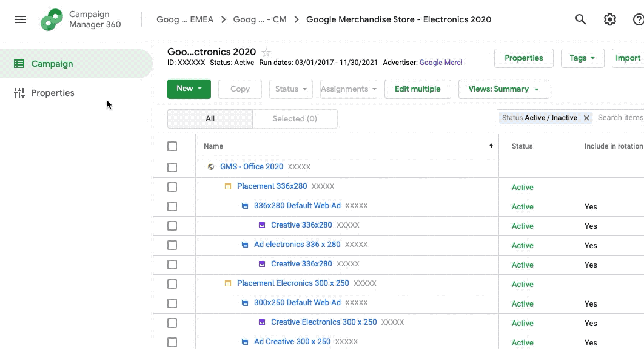Switch to the Selected (0) tab
Viewport: 644px width, 349px height.
point(295,119)
